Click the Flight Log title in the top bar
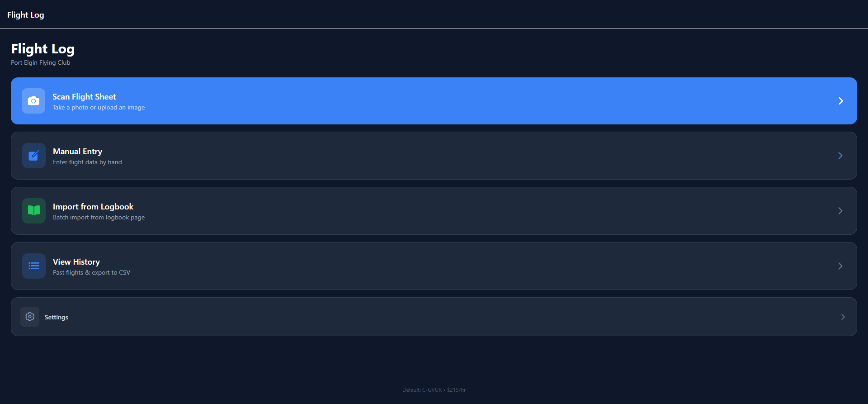 [x=26, y=15]
